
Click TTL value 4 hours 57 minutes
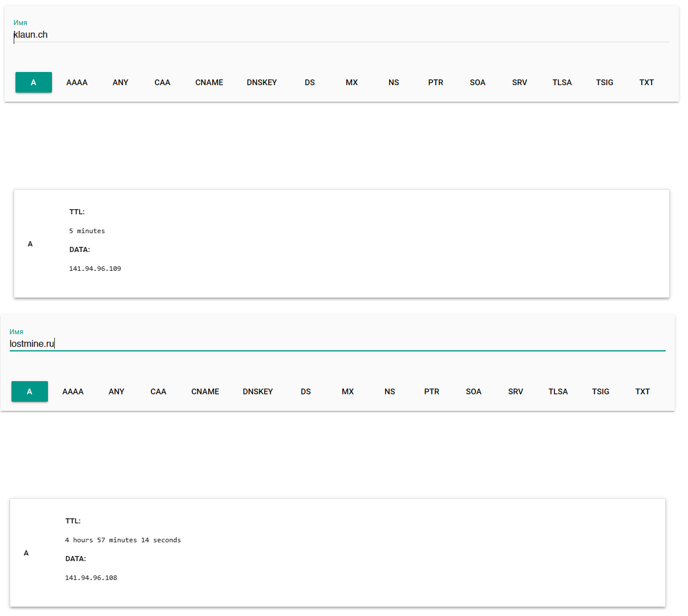pos(123,540)
